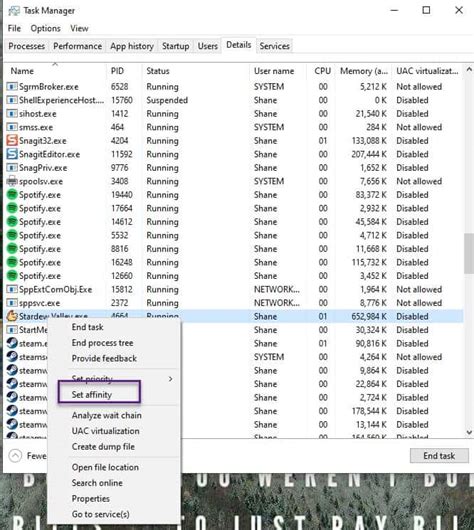
Task: Select the 207,444 K memory cell
Action: [x=369, y=154]
